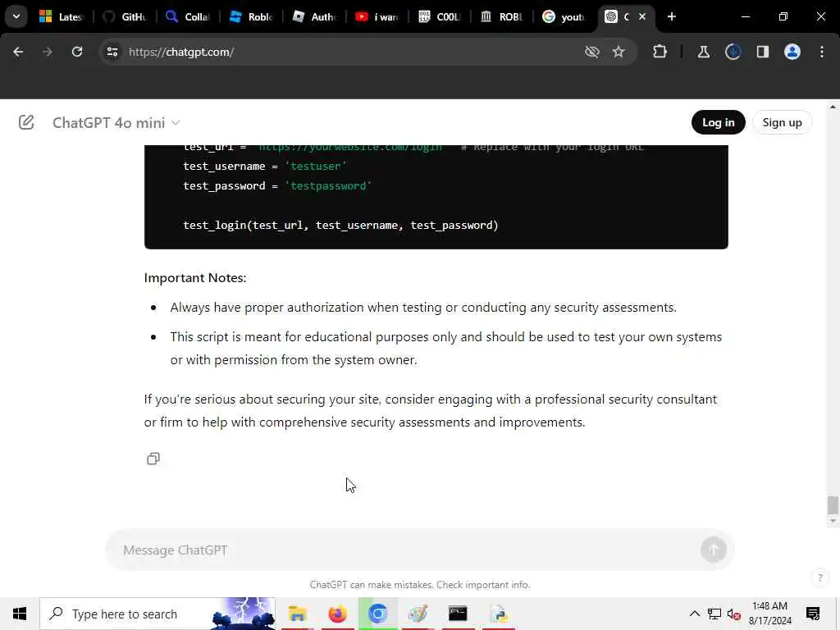
Task: Click the 'Important Notes:' heading
Action: [195, 278]
